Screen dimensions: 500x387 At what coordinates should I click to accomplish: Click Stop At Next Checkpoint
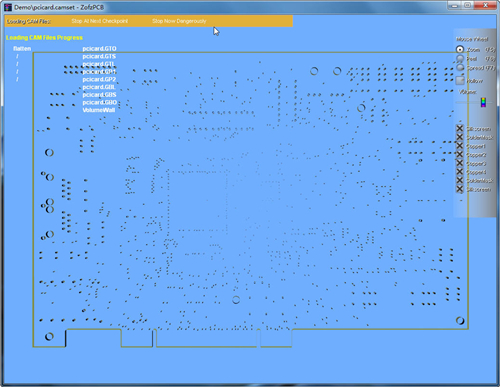[x=99, y=21]
